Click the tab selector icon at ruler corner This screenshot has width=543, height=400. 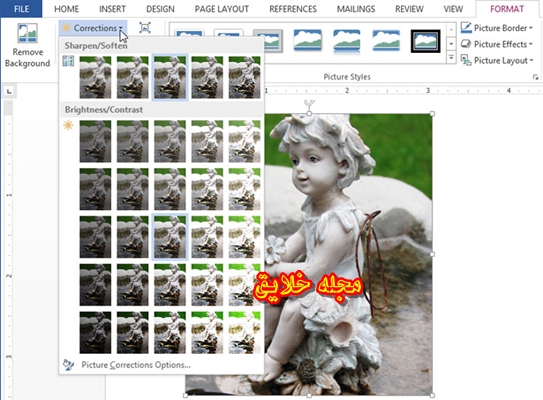(x=9, y=91)
